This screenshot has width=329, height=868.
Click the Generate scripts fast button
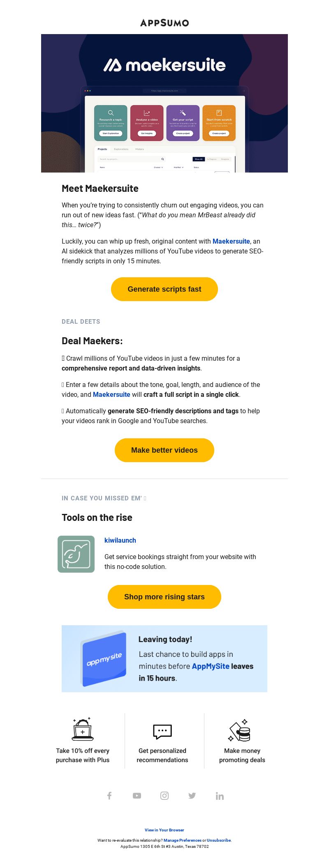[164, 289]
